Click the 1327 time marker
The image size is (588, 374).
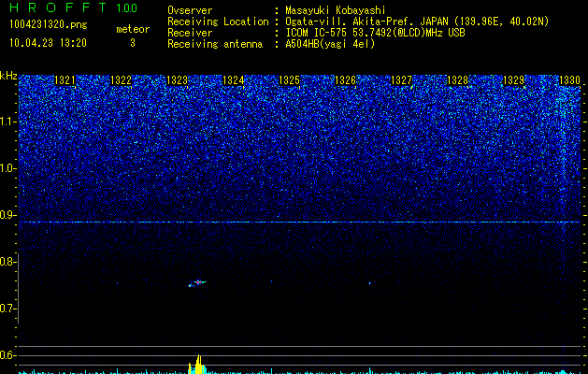(402, 80)
